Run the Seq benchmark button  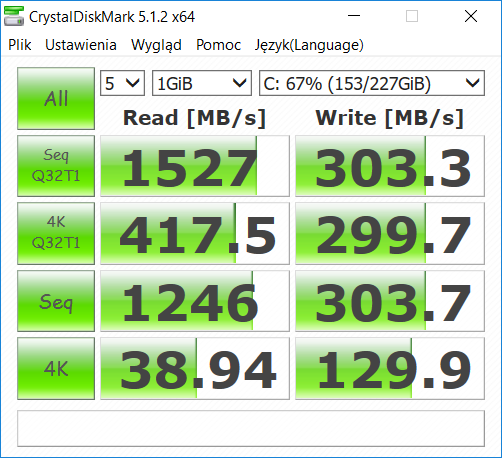click(x=56, y=301)
